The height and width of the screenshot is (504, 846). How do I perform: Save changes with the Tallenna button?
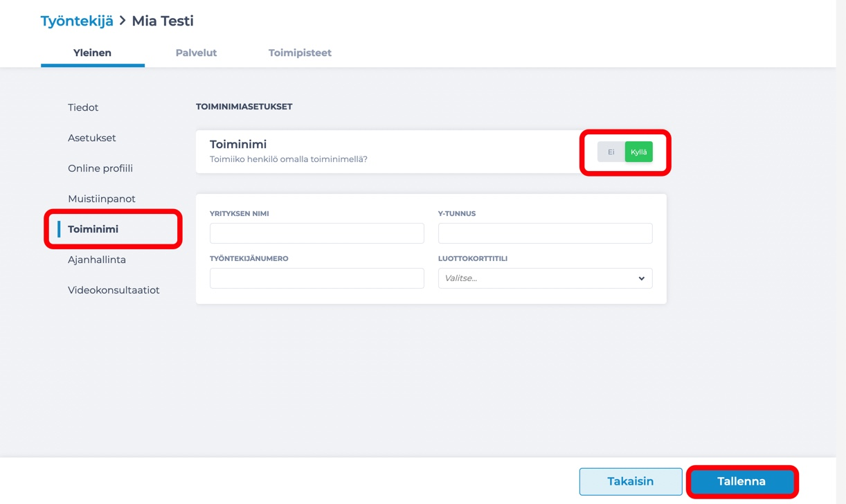[x=741, y=481]
